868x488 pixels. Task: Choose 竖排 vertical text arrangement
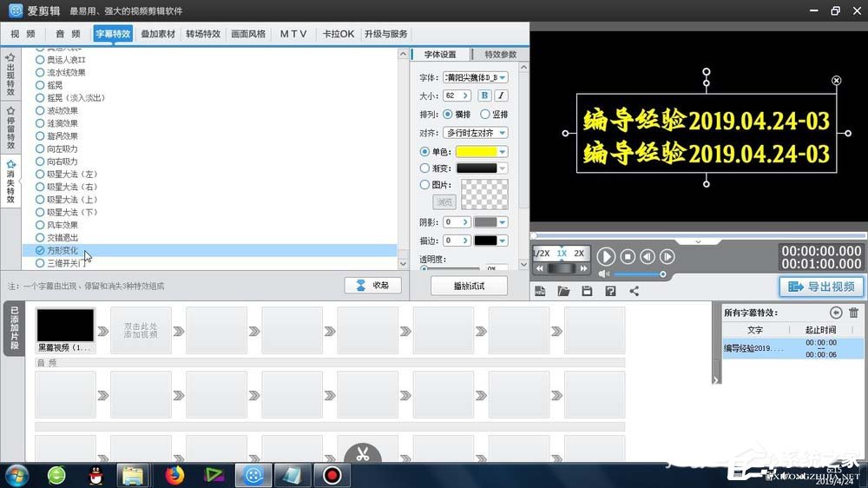pos(495,114)
